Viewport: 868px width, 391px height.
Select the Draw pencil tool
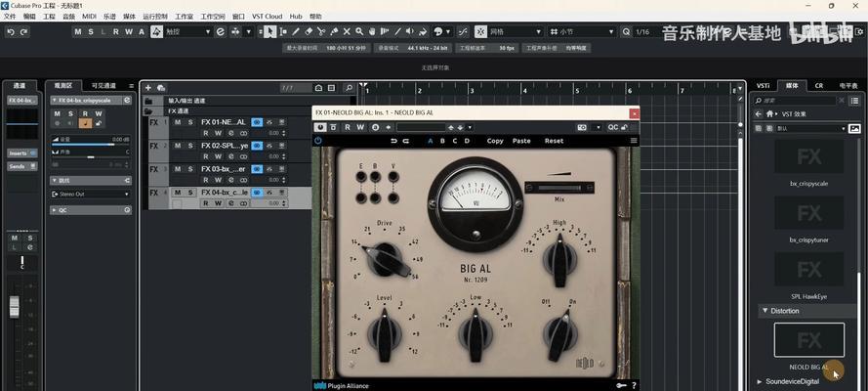pyautogui.click(x=296, y=31)
